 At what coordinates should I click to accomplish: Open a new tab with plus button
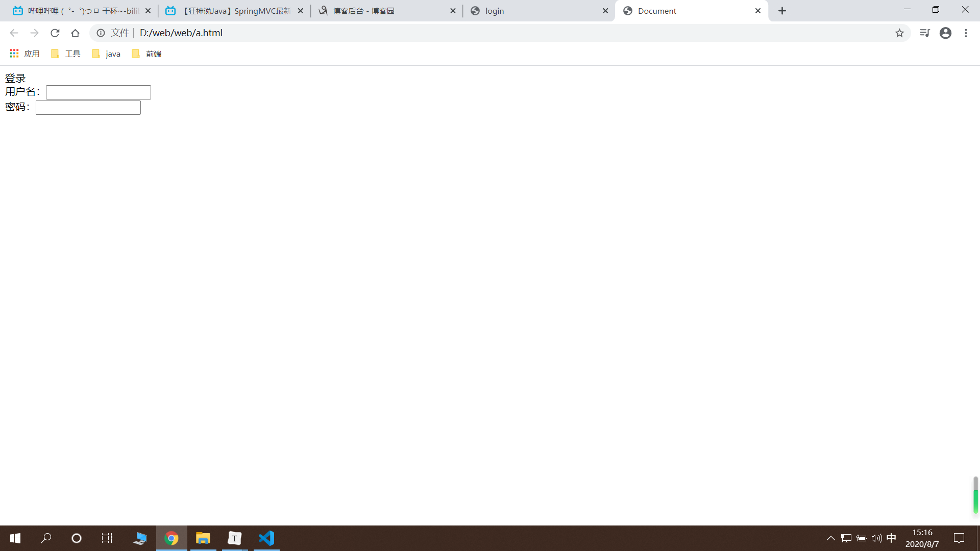pyautogui.click(x=782, y=11)
